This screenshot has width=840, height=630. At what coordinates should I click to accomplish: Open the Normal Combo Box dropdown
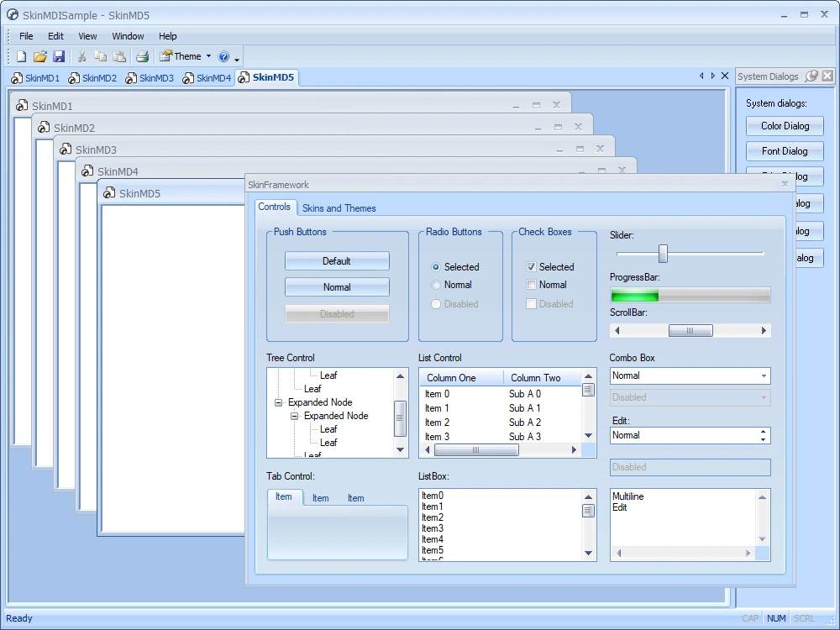(x=764, y=376)
